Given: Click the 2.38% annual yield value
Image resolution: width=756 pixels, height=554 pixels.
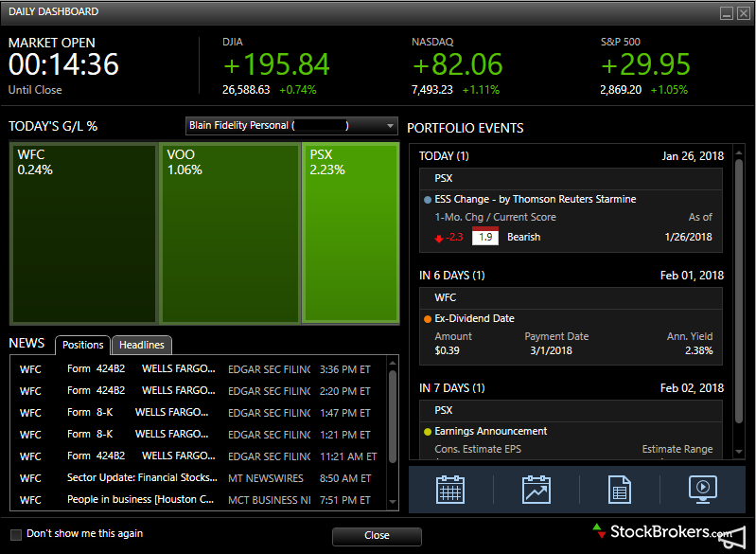Looking at the screenshot, I should click(x=698, y=350).
